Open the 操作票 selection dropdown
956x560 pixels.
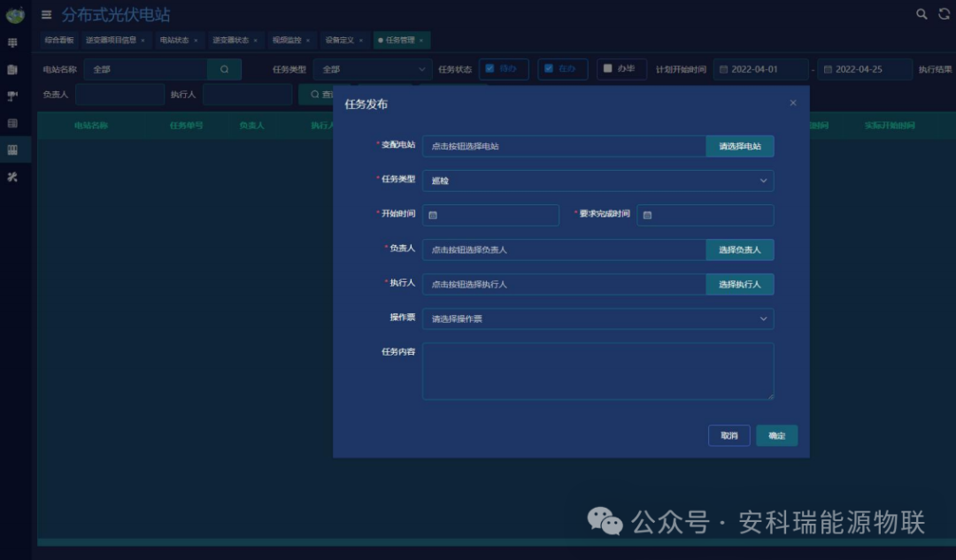click(598, 318)
